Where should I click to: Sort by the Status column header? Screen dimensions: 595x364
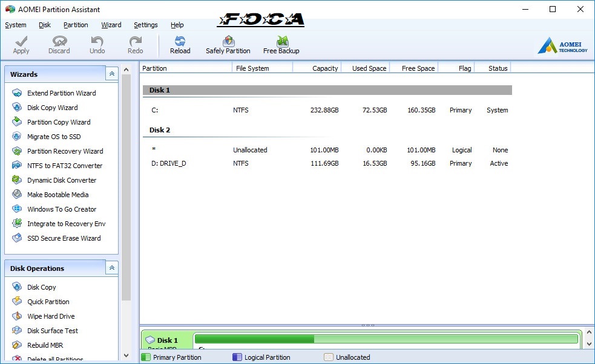click(493, 68)
